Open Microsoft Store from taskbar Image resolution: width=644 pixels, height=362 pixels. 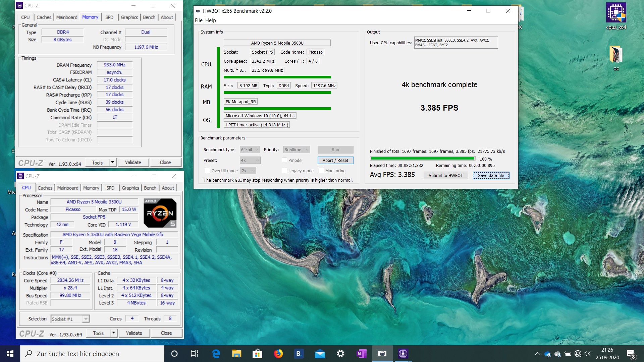pyautogui.click(x=257, y=354)
